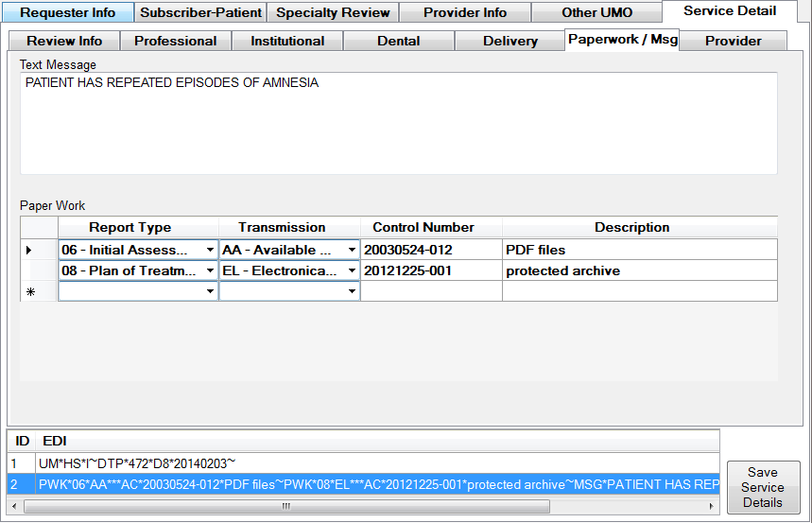Open the Dental sub-tab
Screen dimensions: 812x523
tap(399, 41)
